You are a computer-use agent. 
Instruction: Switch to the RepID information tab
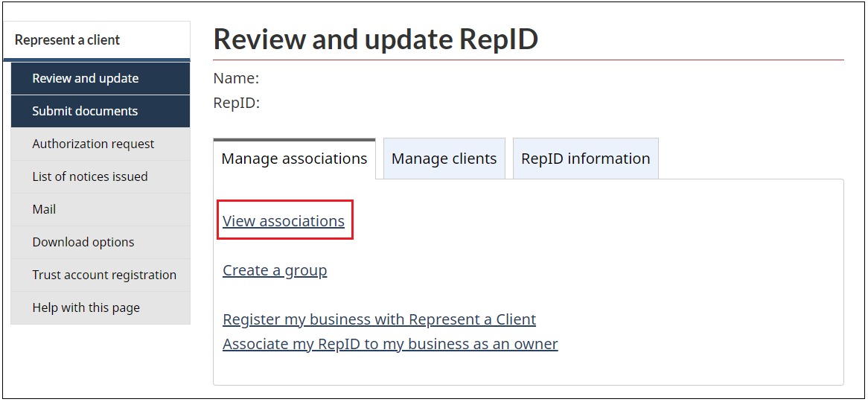[586, 159]
